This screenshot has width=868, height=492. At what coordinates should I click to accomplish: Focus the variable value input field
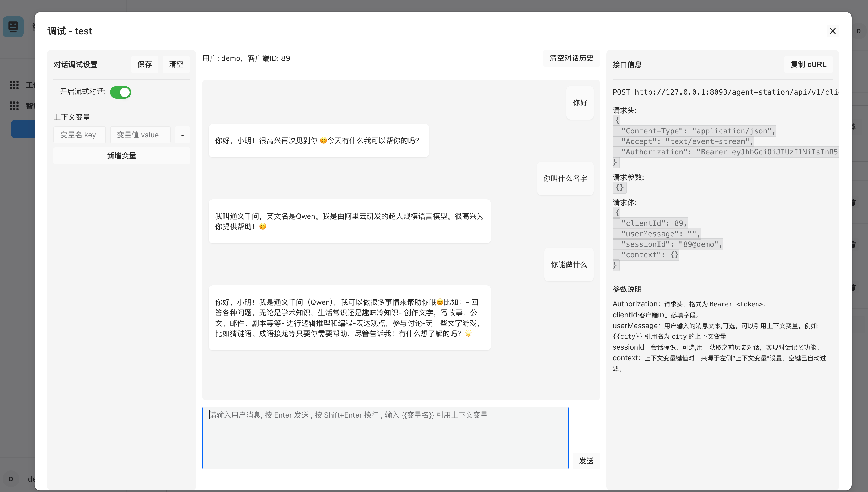click(140, 135)
